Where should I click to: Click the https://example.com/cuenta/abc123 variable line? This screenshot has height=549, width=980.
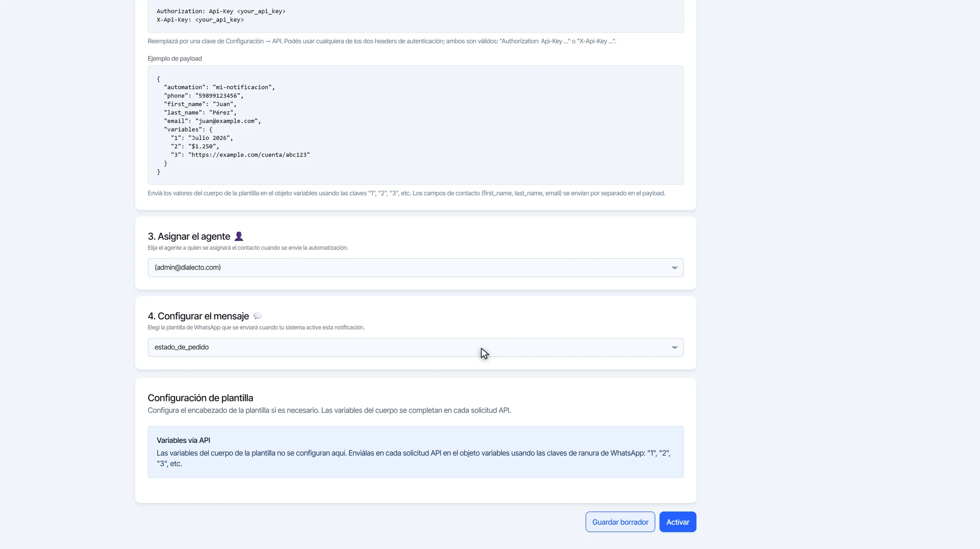tap(240, 155)
